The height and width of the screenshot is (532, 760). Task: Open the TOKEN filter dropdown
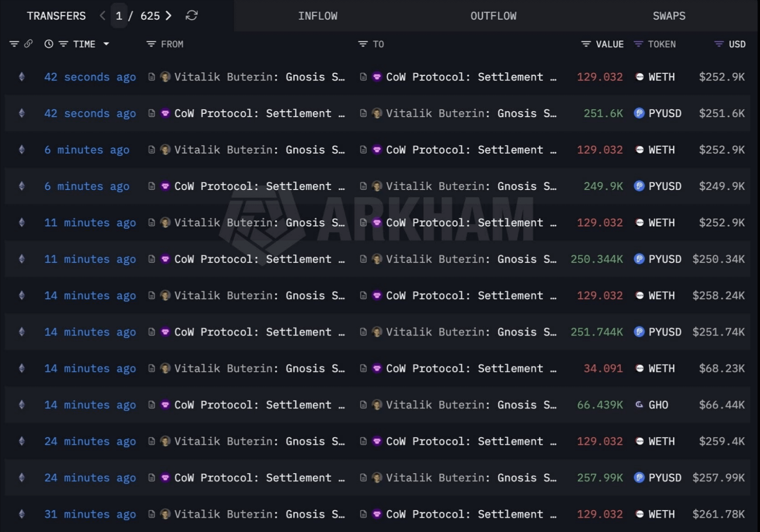click(638, 44)
